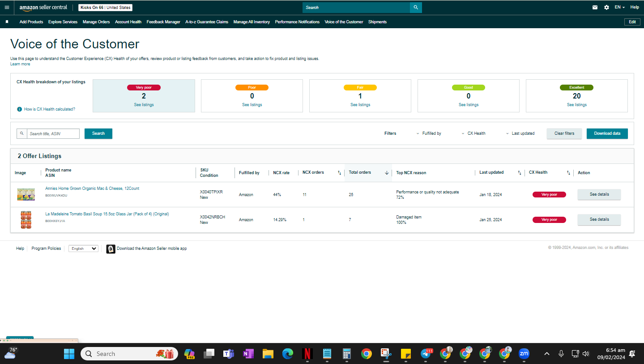Open the hamburger navigation menu
Viewport: 644px width, 364px height.
[7, 7]
